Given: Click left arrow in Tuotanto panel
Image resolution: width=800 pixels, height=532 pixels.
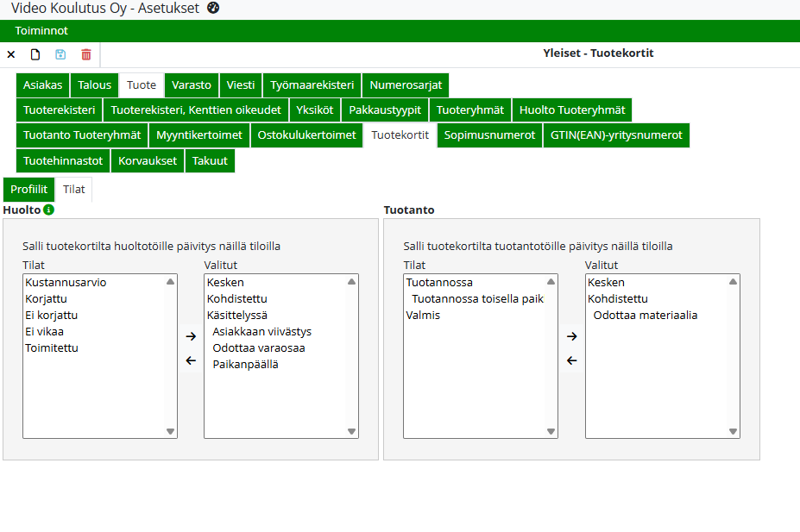Looking at the screenshot, I should pos(571,360).
